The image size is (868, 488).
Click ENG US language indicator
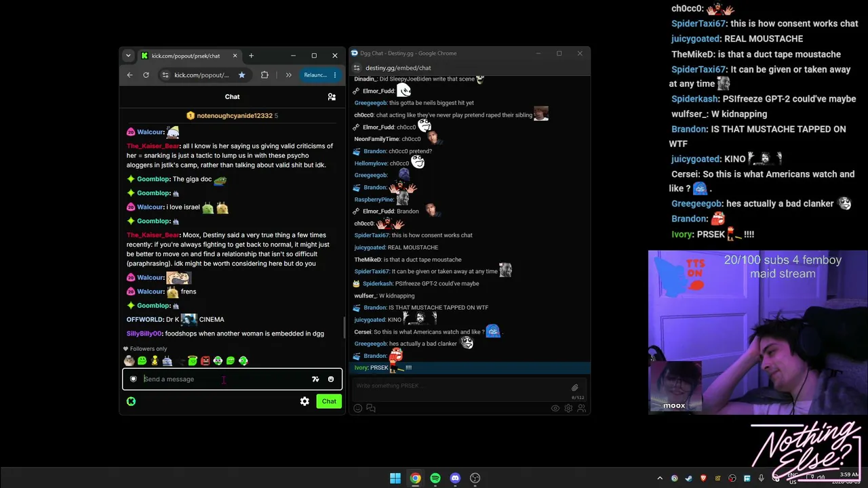pyautogui.click(x=793, y=479)
